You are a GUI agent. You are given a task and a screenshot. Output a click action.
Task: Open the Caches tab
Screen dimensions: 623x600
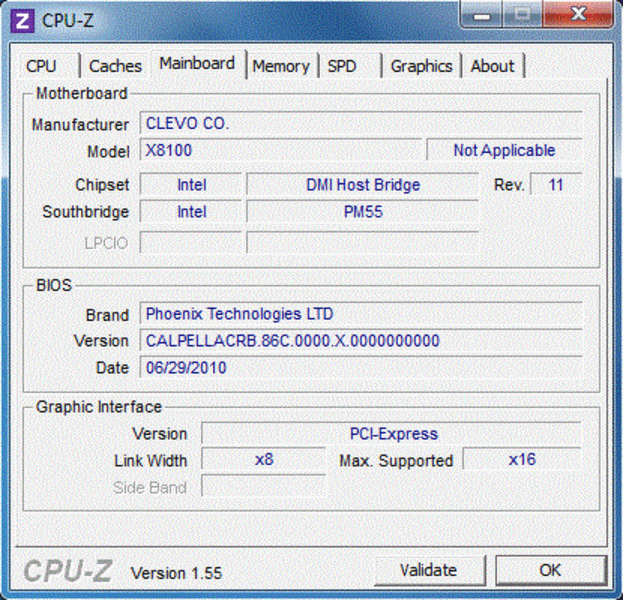[115, 66]
